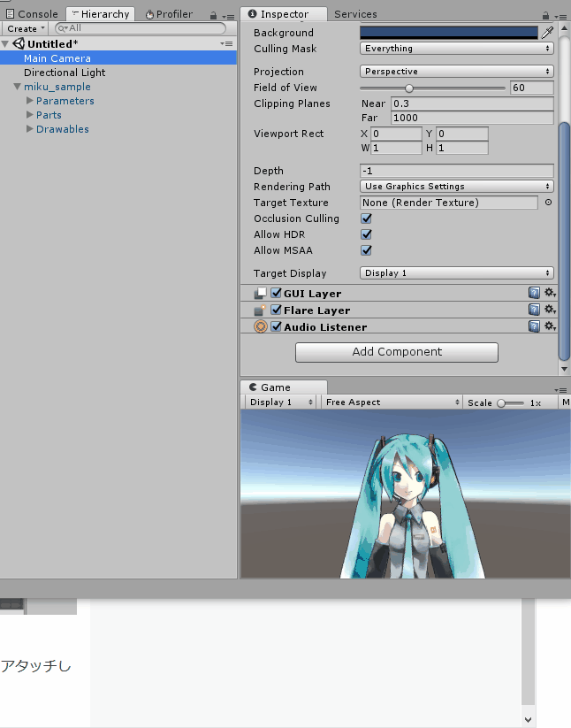Open the Target Display dropdown
This screenshot has width=571, height=728.
click(x=456, y=273)
